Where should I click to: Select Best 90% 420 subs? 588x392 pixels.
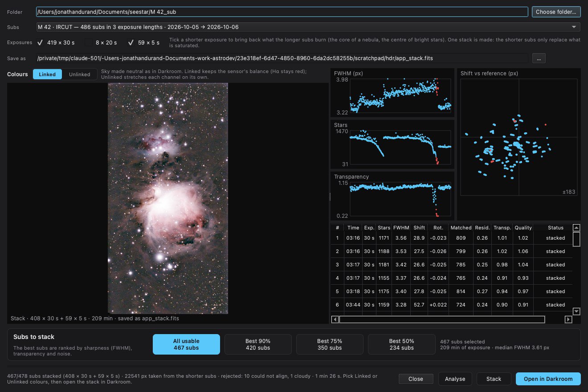[258, 344]
